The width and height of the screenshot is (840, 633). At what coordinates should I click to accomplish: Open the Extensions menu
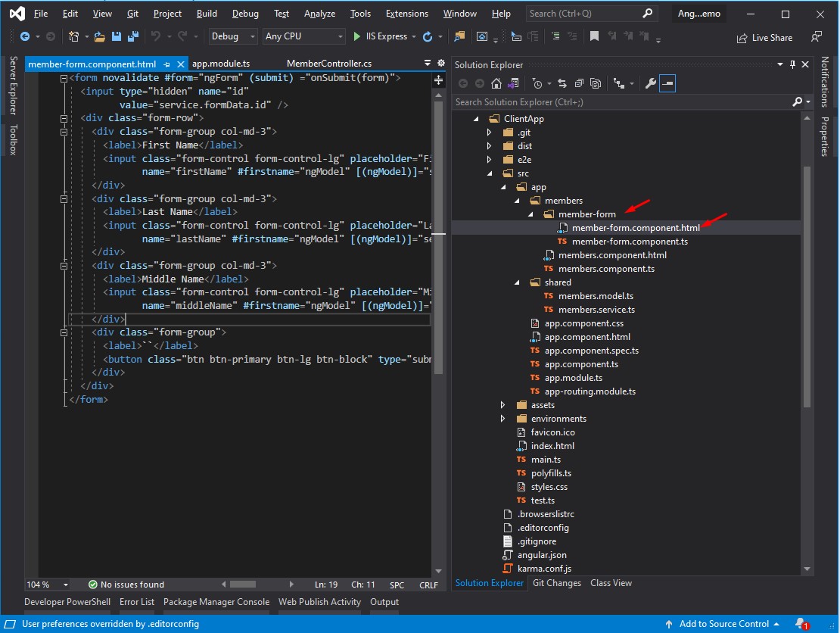tap(406, 13)
